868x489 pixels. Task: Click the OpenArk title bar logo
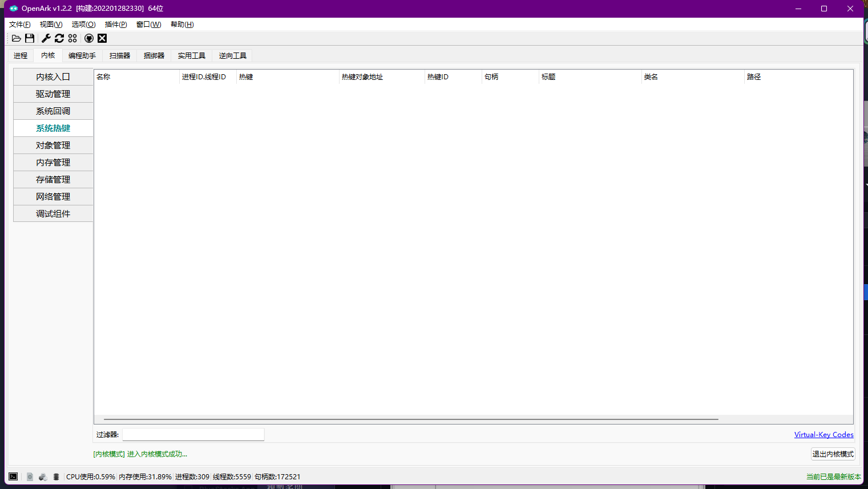tap(14, 9)
